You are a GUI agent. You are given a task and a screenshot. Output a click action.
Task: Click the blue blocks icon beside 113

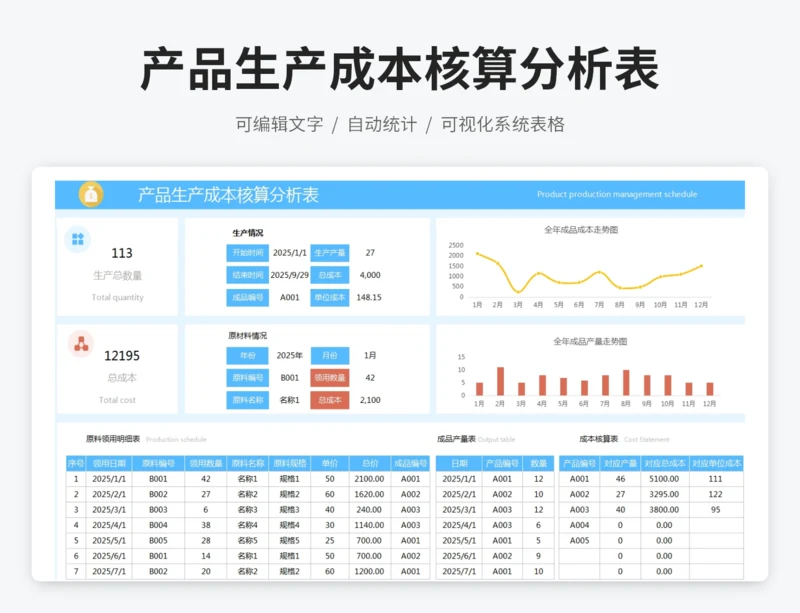[x=78, y=239]
